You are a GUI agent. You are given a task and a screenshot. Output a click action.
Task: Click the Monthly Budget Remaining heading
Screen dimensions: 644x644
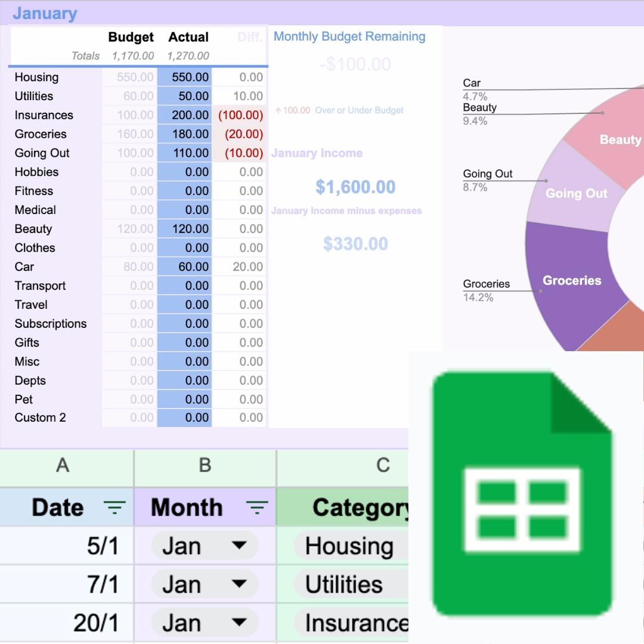pos(349,36)
